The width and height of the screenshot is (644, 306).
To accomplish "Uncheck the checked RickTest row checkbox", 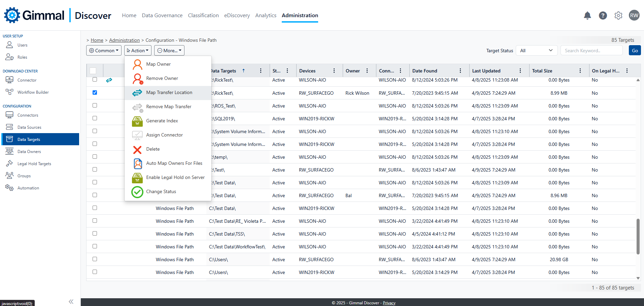I will [x=95, y=93].
